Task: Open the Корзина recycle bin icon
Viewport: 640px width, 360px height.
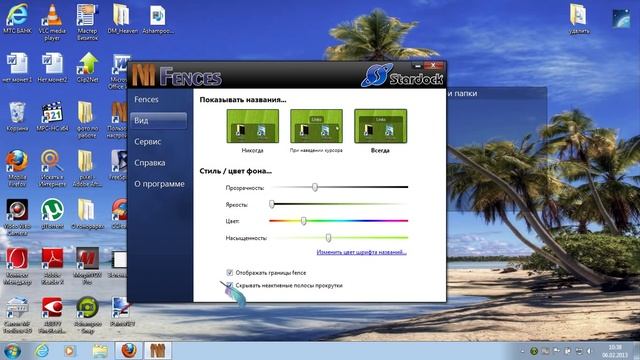Action: click(x=17, y=117)
